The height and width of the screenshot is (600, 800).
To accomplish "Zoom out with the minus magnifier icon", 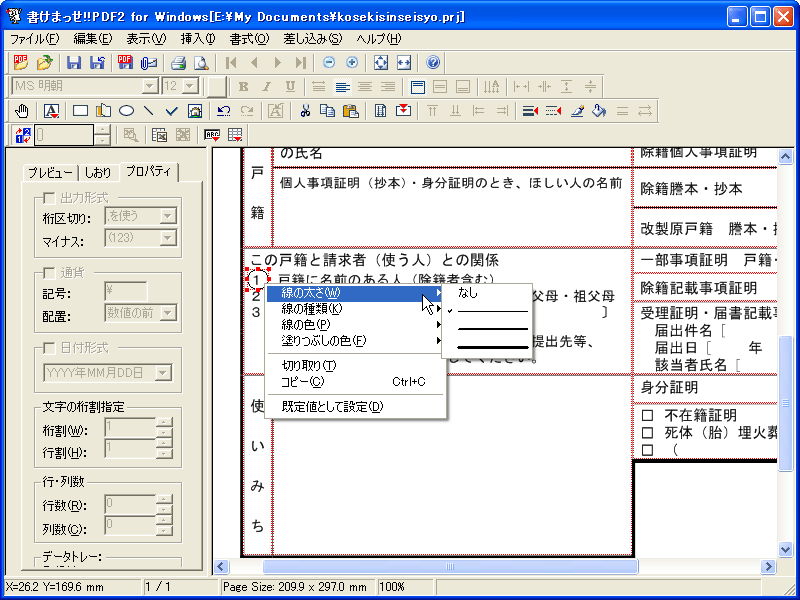I will tap(329, 62).
